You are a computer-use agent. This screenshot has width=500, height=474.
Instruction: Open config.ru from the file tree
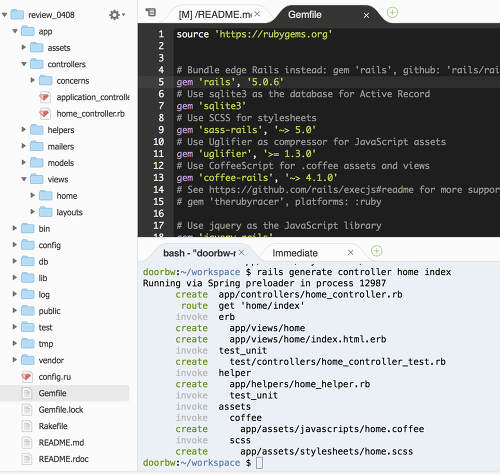point(55,377)
